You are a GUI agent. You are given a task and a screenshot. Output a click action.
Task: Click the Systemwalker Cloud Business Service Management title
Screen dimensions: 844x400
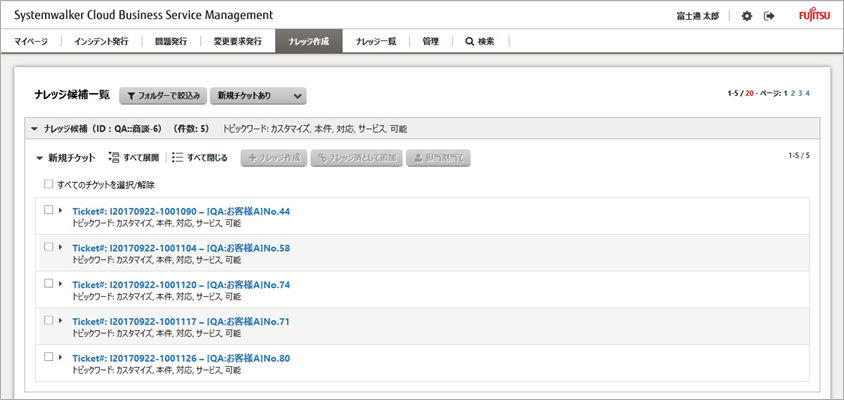tap(143, 15)
